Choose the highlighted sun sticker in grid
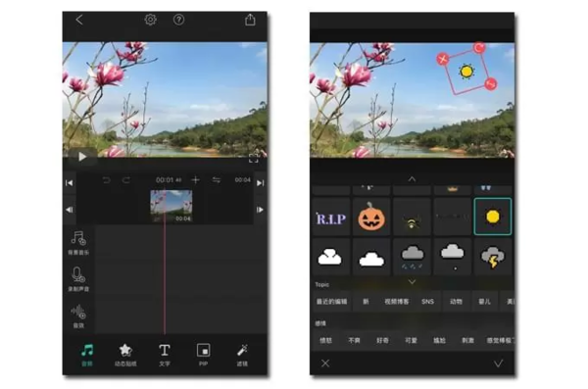 click(492, 217)
